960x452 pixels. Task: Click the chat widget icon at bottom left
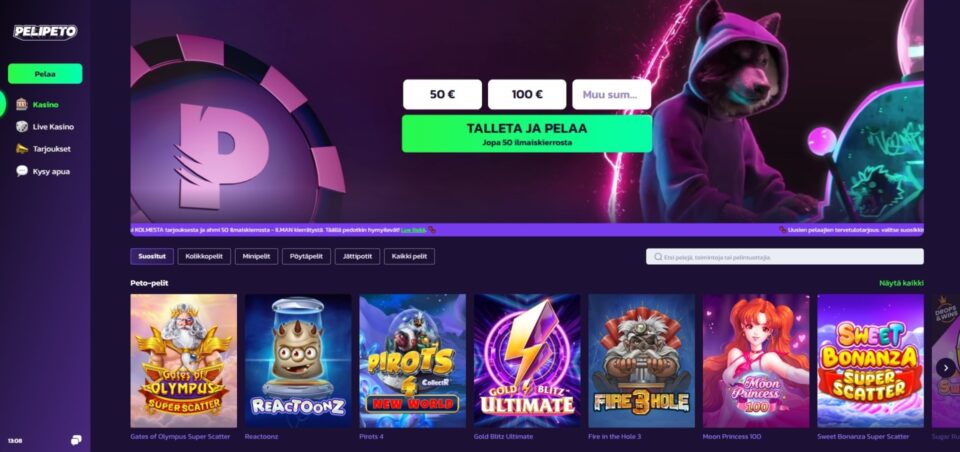click(x=76, y=440)
